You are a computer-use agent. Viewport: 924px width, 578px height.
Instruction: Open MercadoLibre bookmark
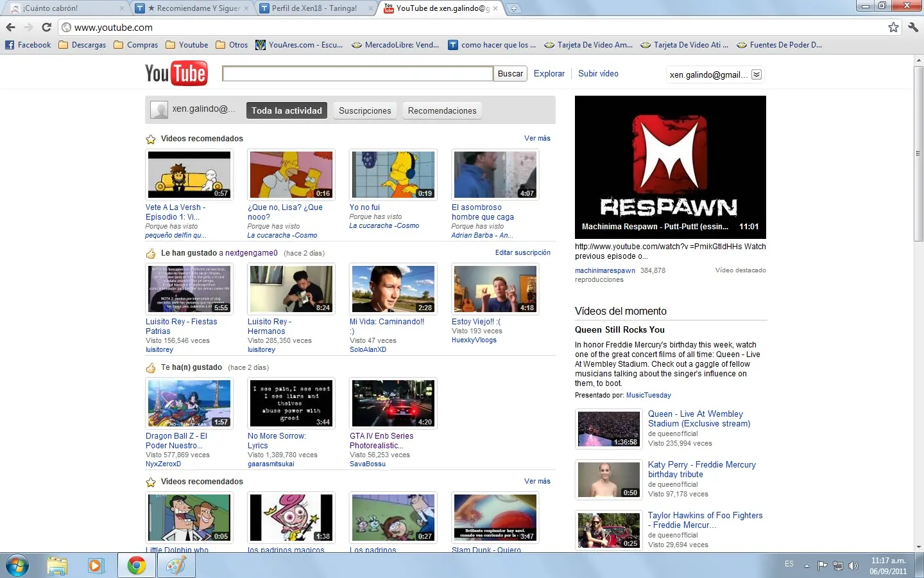point(395,45)
